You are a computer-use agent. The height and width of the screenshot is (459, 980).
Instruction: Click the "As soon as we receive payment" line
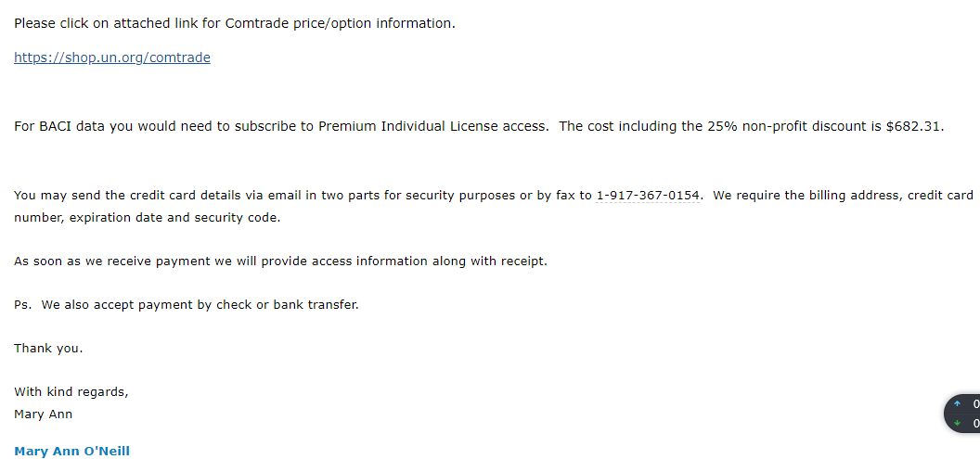280,261
